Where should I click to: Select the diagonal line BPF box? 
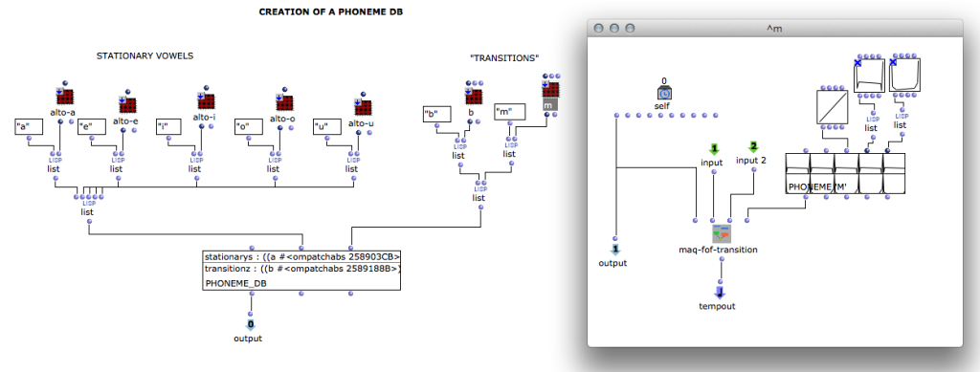pyautogui.click(x=833, y=106)
